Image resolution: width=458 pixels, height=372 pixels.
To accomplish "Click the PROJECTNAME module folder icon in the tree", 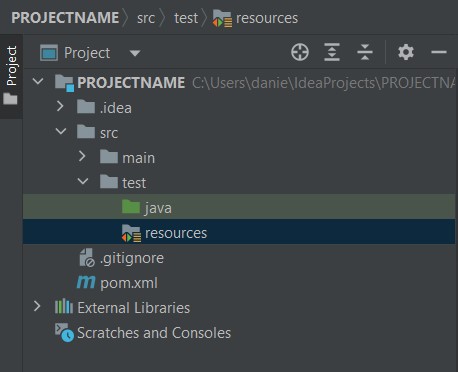I will pos(64,83).
